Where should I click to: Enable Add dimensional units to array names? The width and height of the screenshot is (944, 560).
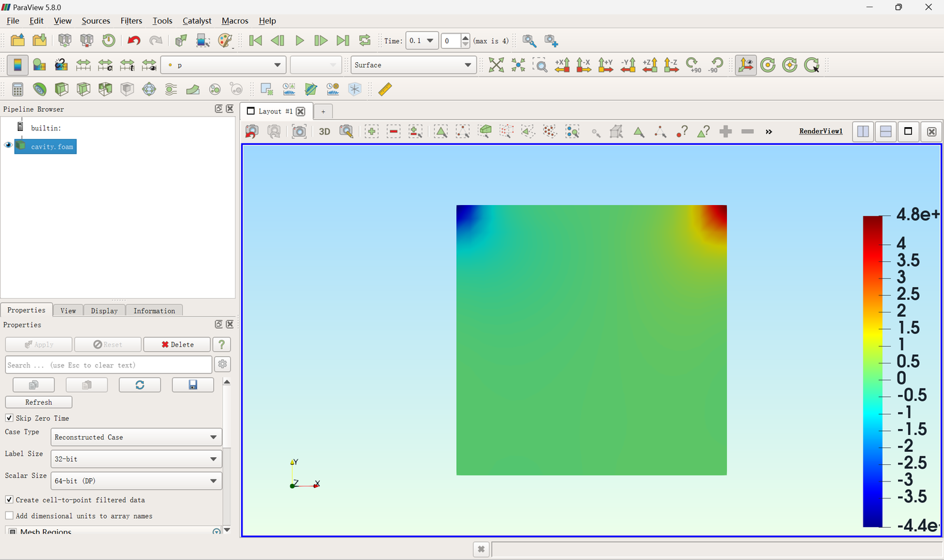[9, 516]
